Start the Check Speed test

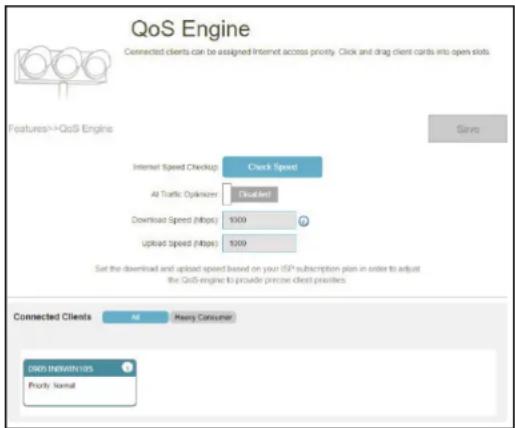coord(272,167)
